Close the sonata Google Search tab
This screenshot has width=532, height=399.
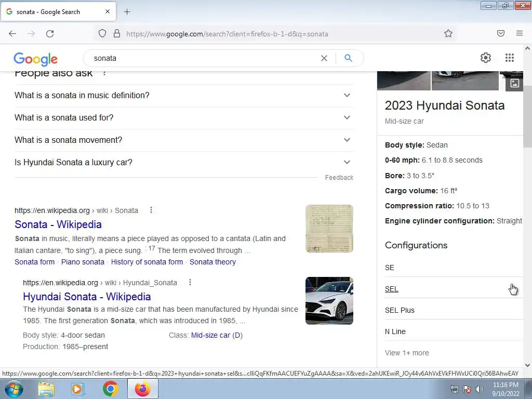coord(108,11)
